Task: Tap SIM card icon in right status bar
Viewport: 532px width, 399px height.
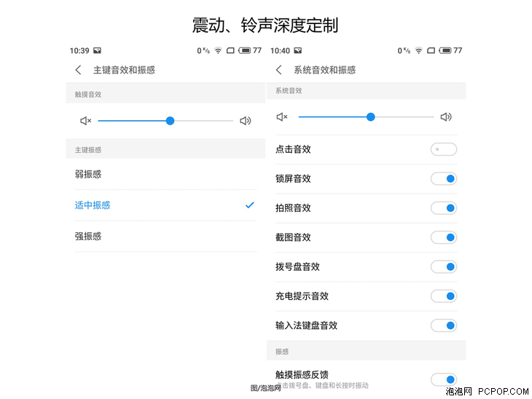Action: [431, 50]
